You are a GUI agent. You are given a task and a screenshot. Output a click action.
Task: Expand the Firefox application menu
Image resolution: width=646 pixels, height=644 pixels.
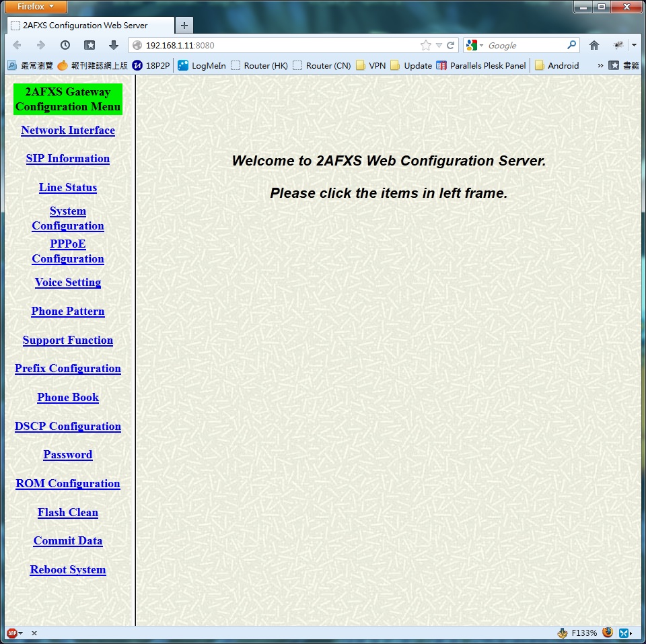36,7
